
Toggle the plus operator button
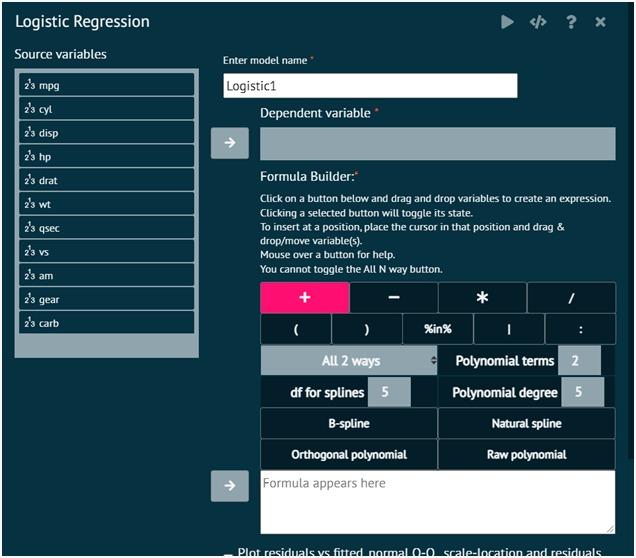coord(305,297)
